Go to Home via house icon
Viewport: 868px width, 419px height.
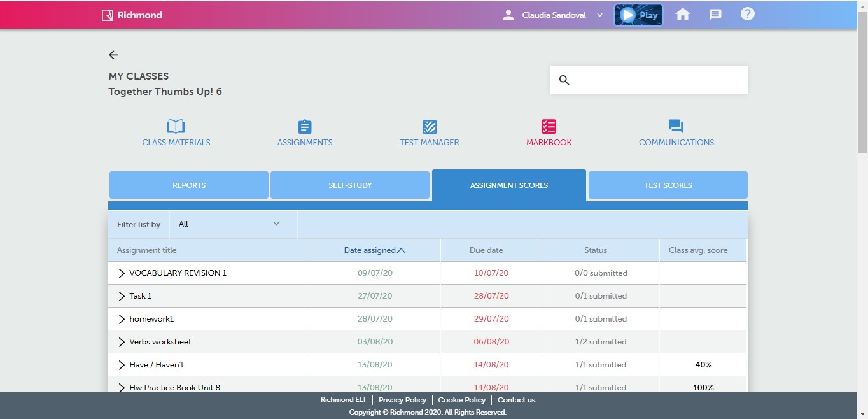(x=683, y=15)
